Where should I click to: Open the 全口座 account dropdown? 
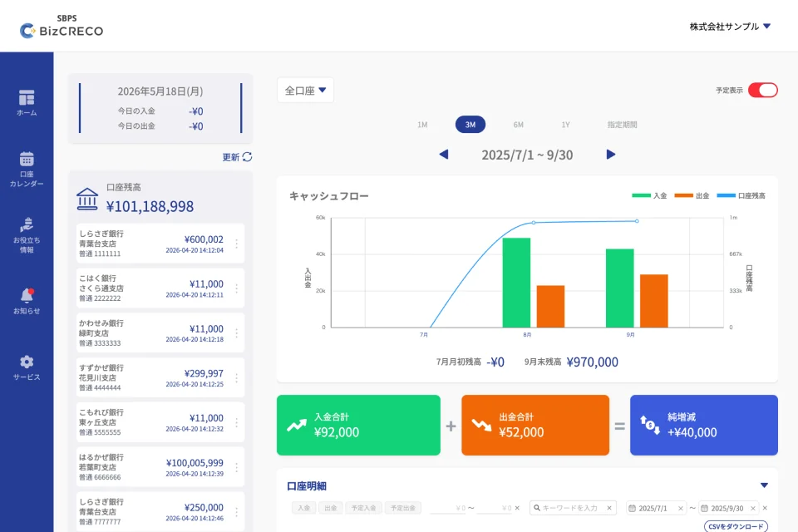pos(305,90)
